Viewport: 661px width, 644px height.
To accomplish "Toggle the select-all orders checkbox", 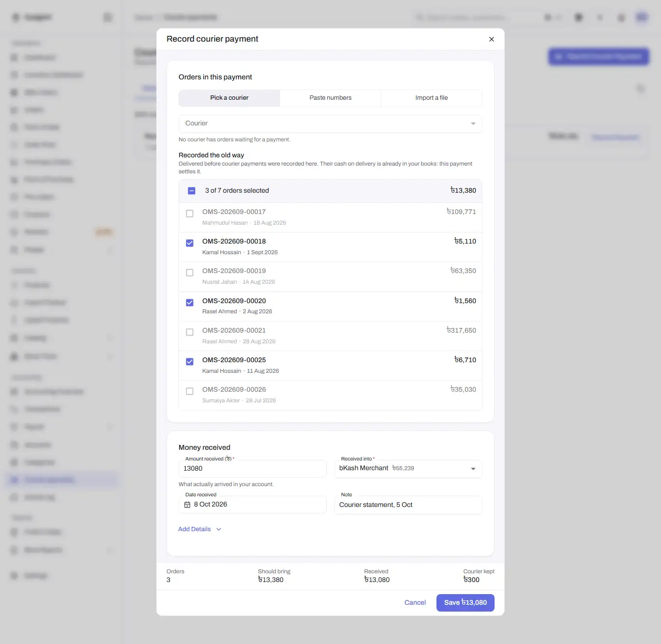I will point(192,191).
